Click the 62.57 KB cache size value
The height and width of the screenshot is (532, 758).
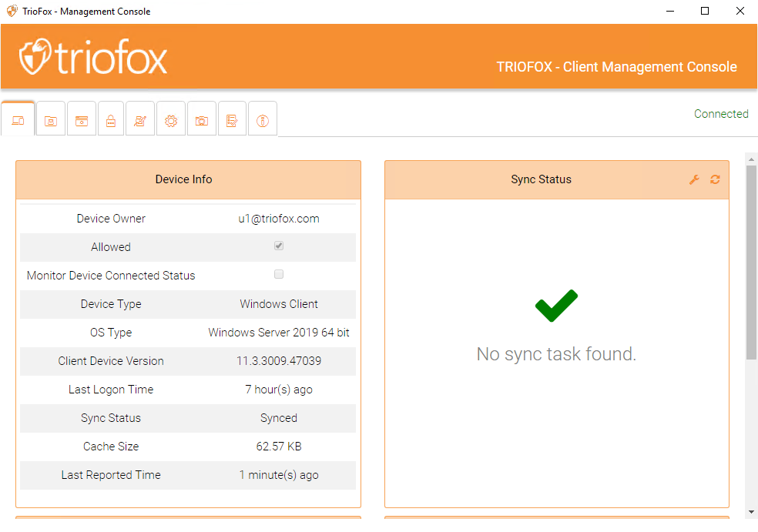pyautogui.click(x=279, y=447)
